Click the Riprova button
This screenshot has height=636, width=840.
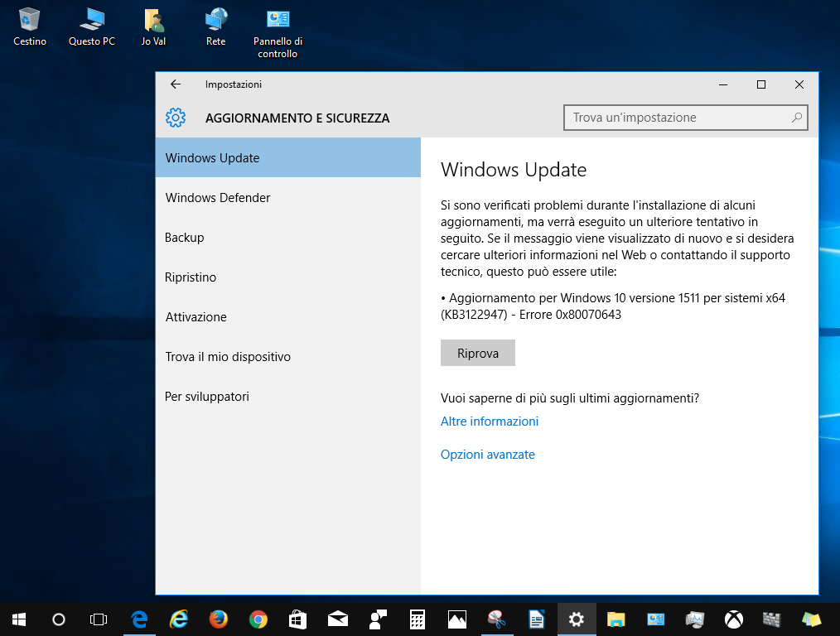477,352
